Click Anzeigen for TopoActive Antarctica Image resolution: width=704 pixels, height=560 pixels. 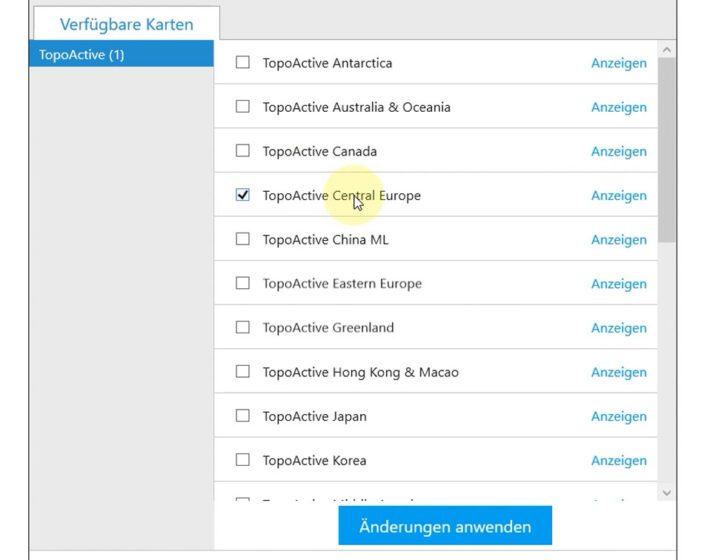(619, 63)
